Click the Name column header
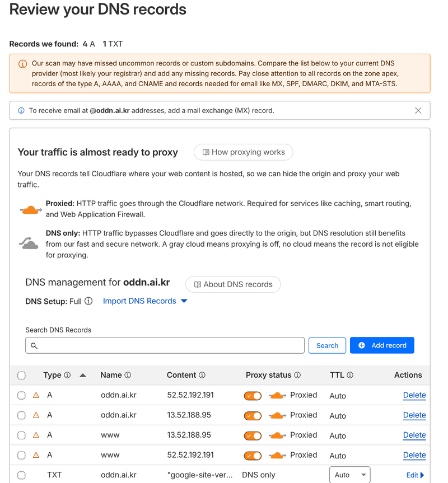The image size is (448, 483). point(111,375)
